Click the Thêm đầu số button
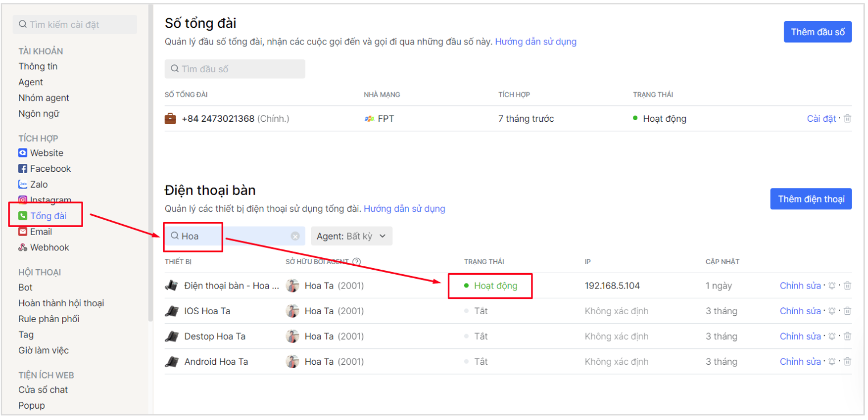Image resolution: width=868 pixels, height=420 pixels. [x=817, y=32]
